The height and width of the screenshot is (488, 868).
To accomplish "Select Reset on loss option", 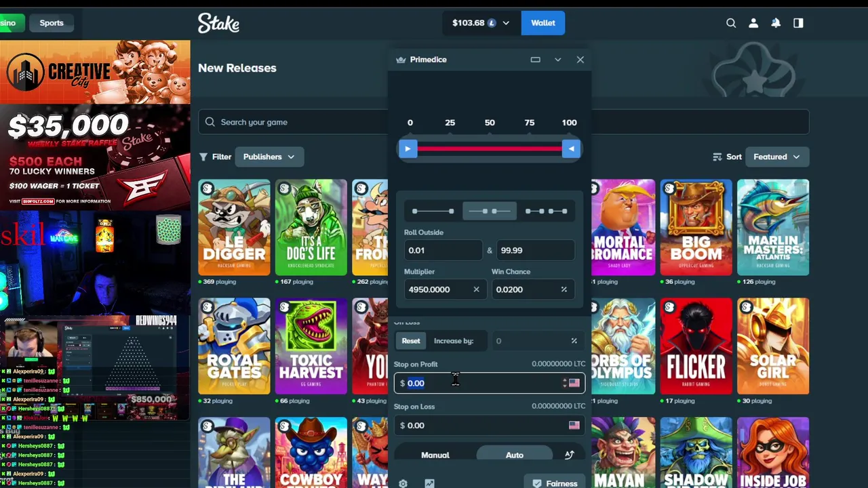I will pyautogui.click(x=411, y=341).
